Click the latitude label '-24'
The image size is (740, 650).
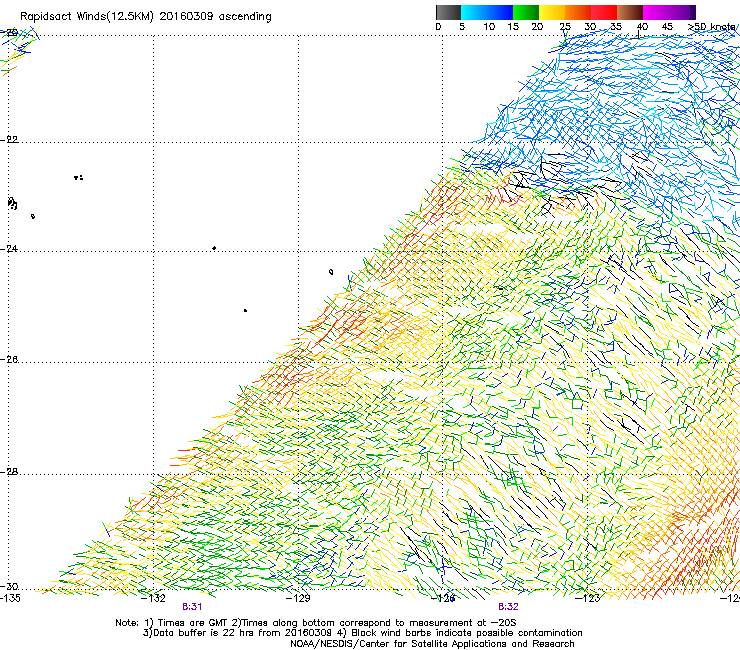pyautogui.click(x=10, y=248)
